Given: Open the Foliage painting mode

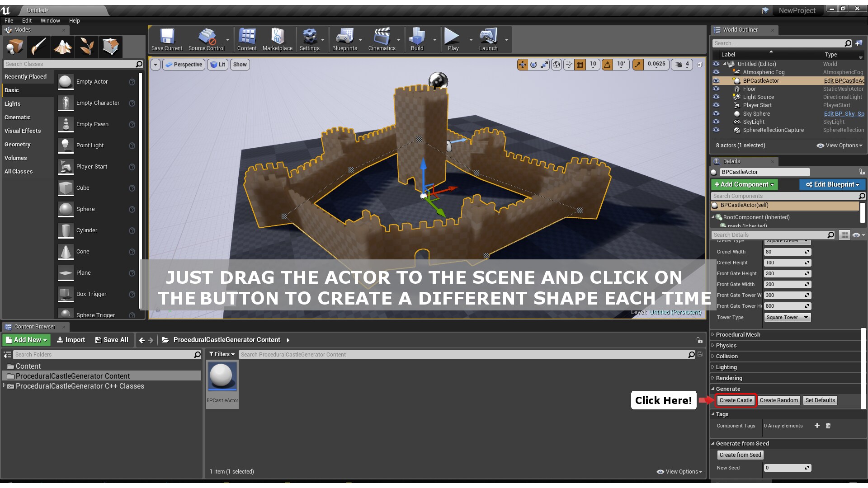Looking at the screenshot, I should click(x=87, y=47).
